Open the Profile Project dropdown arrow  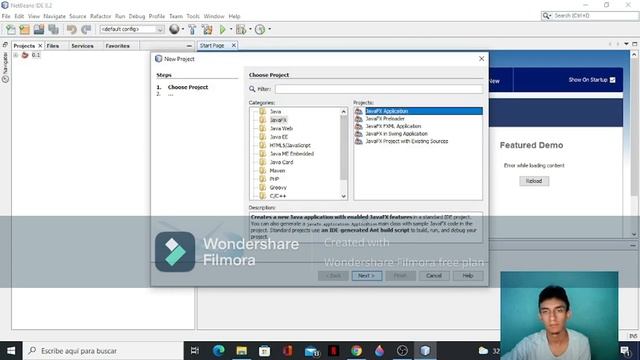coord(269,29)
